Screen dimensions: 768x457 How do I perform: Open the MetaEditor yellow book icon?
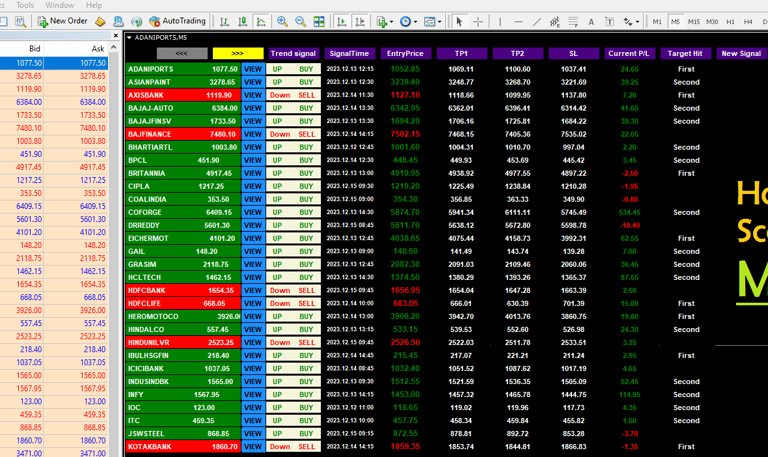pos(100,22)
